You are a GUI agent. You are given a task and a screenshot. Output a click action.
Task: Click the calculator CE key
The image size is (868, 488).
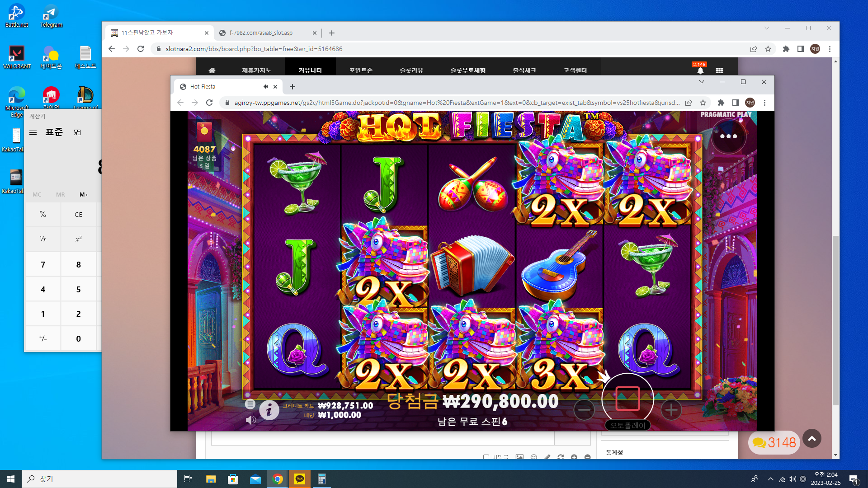[79, 215]
